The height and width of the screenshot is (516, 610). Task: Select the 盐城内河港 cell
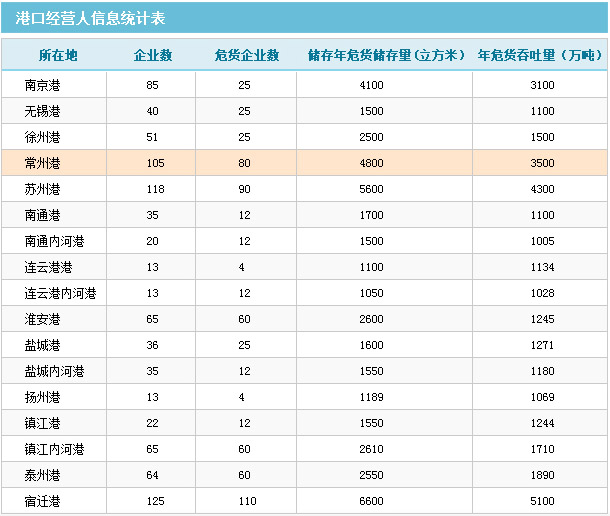(55, 371)
